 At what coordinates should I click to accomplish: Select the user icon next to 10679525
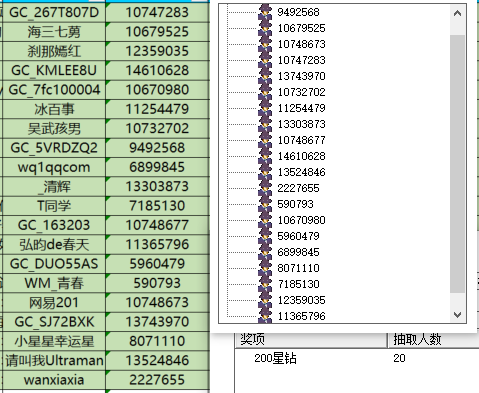pos(265,28)
